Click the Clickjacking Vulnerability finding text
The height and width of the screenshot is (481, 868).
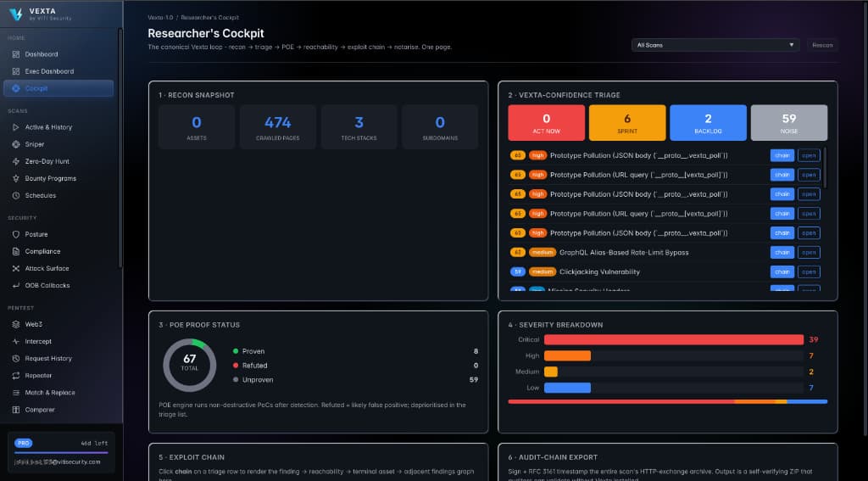click(x=599, y=272)
